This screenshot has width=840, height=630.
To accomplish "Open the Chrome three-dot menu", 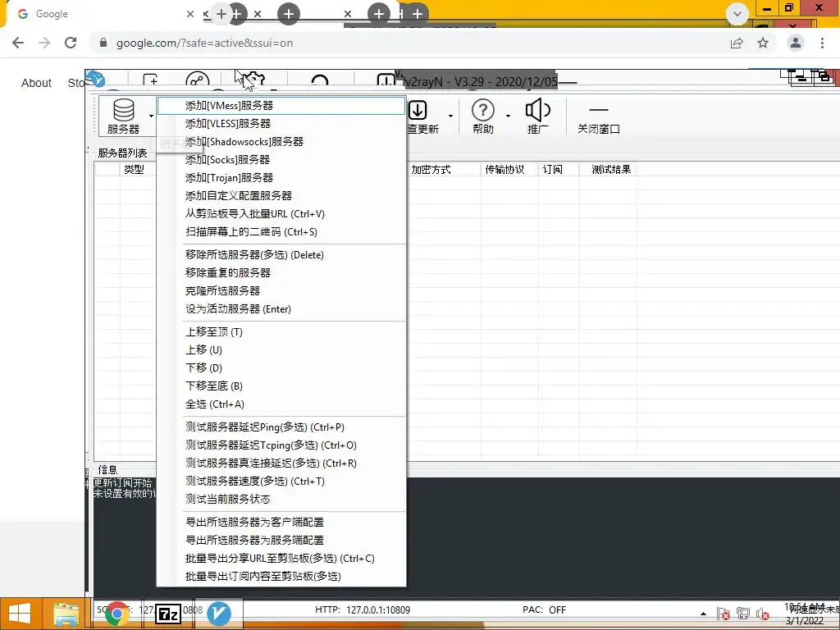I will (x=822, y=43).
